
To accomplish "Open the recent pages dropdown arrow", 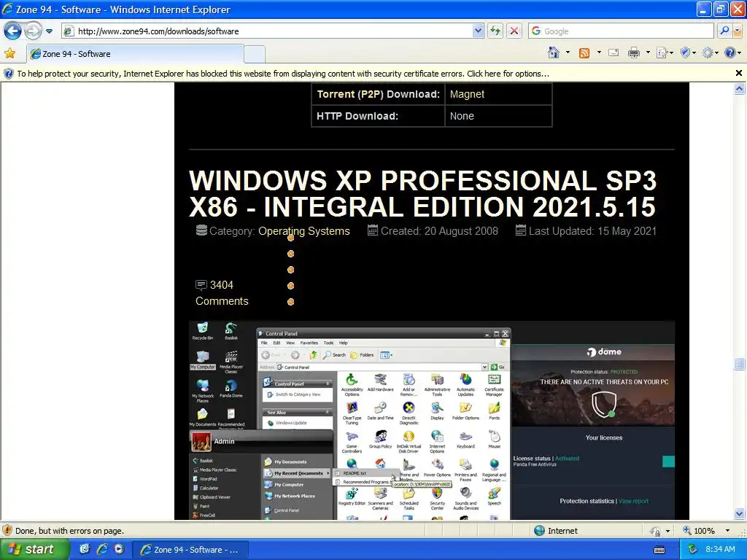I will (x=49, y=31).
